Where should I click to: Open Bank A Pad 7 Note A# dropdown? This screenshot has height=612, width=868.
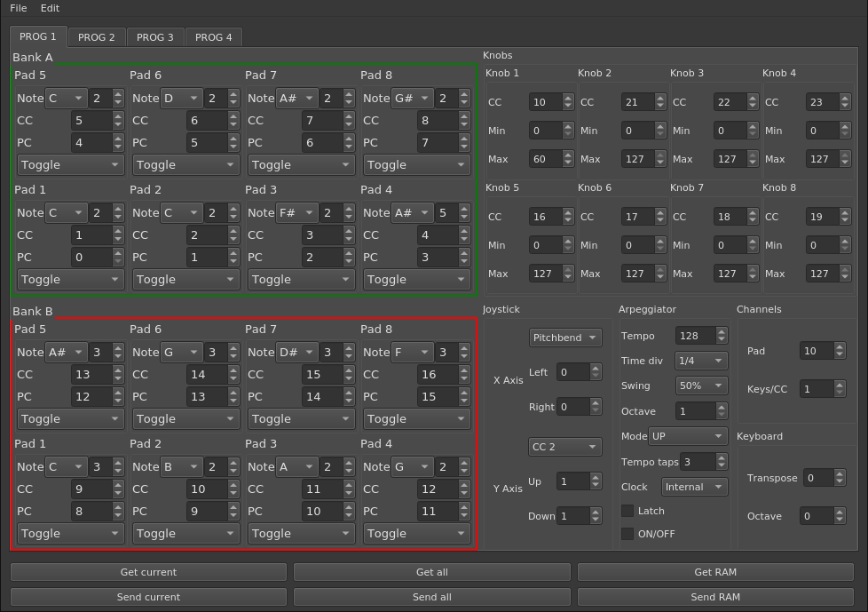tap(296, 99)
